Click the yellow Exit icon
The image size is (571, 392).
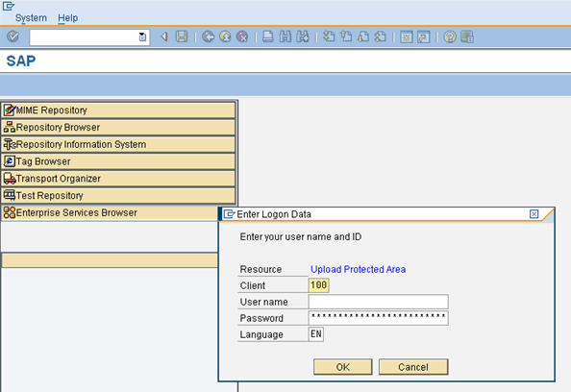pyautogui.click(x=225, y=37)
